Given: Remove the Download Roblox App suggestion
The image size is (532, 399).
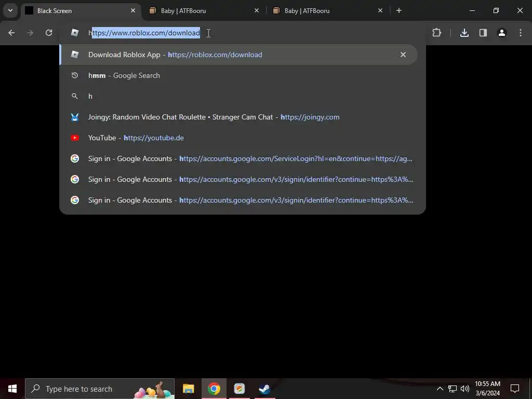Looking at the screenshot, I should click(x=403, y=55).
